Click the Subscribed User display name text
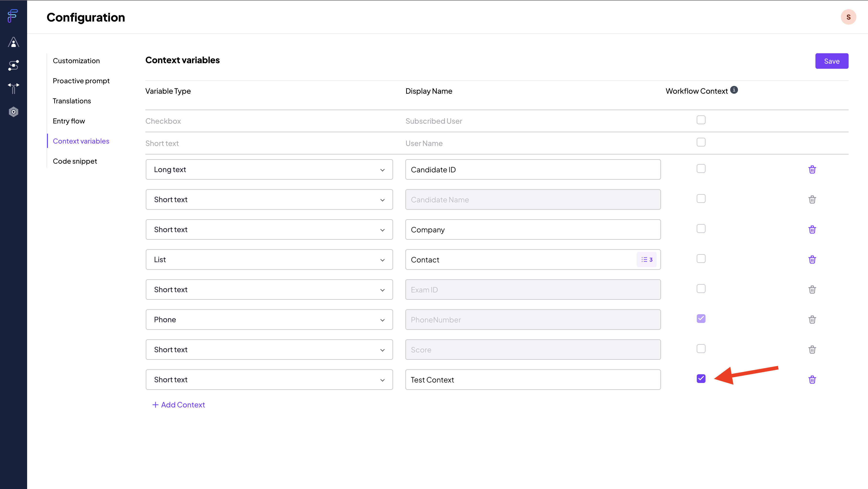The image size is (868, 489). [x=434, y=121]
